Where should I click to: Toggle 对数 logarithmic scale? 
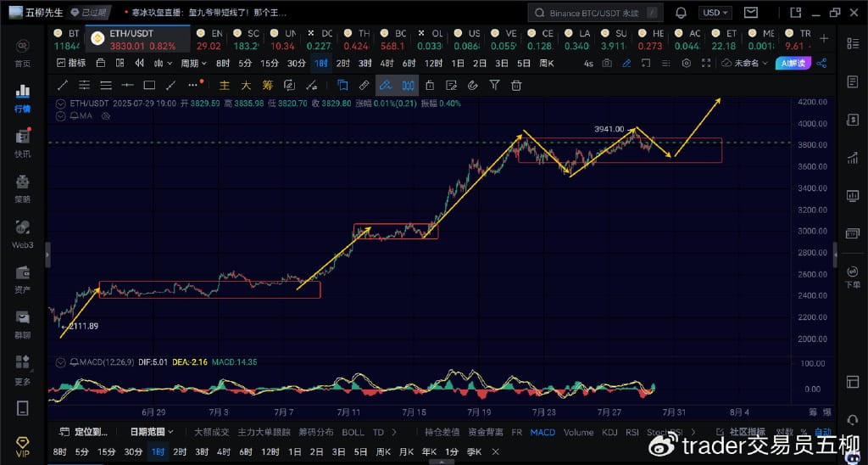pyautogui.click(x=783, y=432)
